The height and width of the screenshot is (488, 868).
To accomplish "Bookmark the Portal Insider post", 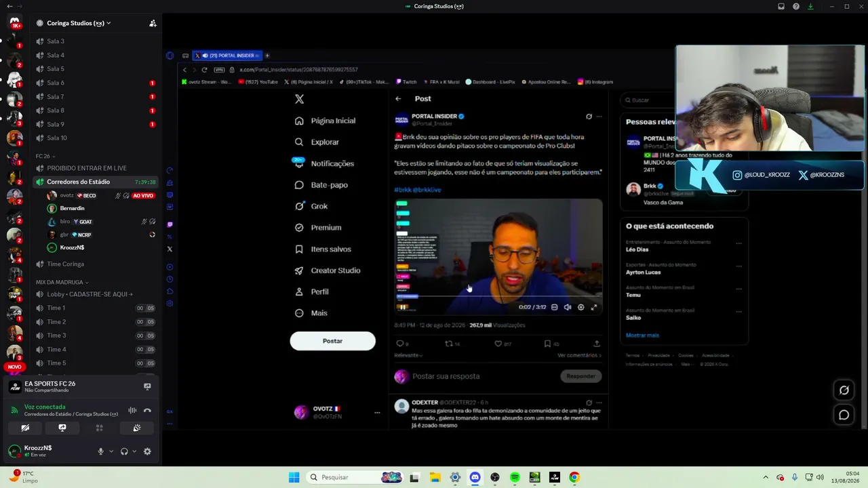I will click(547, 344).
